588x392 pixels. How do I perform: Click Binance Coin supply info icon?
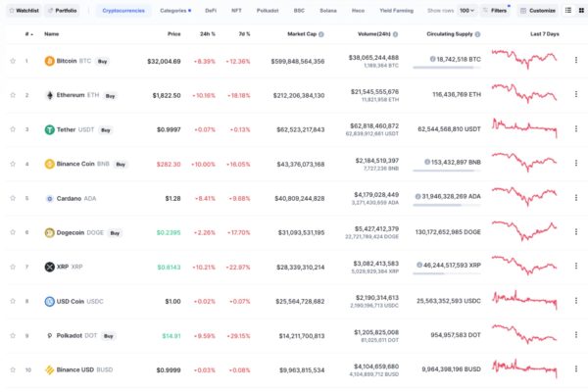click(x=426, y=162)
